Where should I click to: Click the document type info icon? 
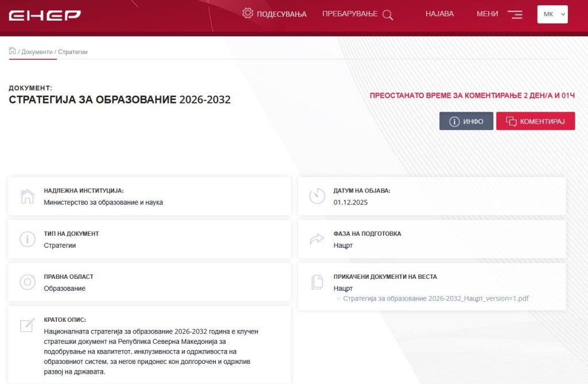(x=28, y=239)
